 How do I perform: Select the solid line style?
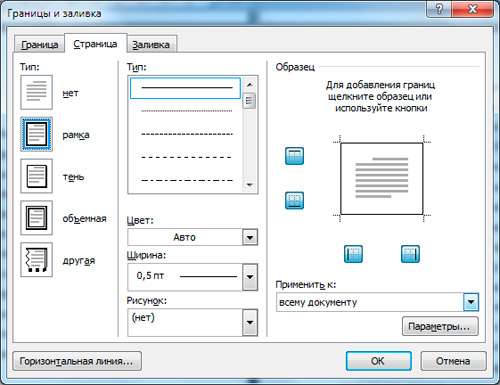point(185,88)
